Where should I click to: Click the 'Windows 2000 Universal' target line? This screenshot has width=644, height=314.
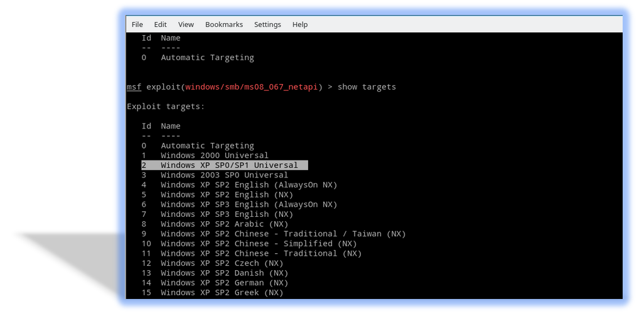205,155
